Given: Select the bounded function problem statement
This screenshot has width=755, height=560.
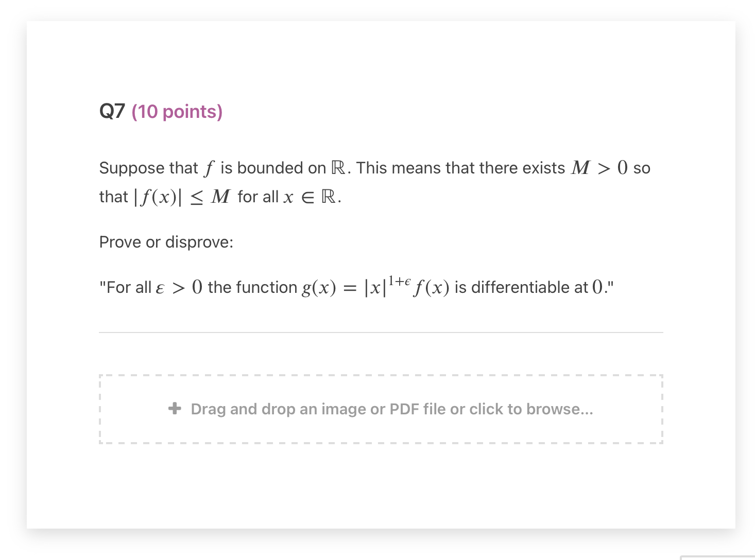Looking at the screenshot, I should tap(374, 182).
